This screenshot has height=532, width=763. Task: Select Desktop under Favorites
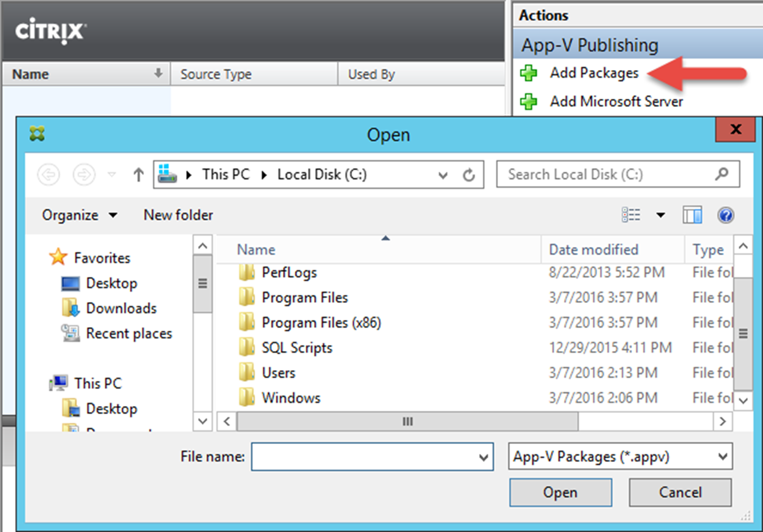112,283
